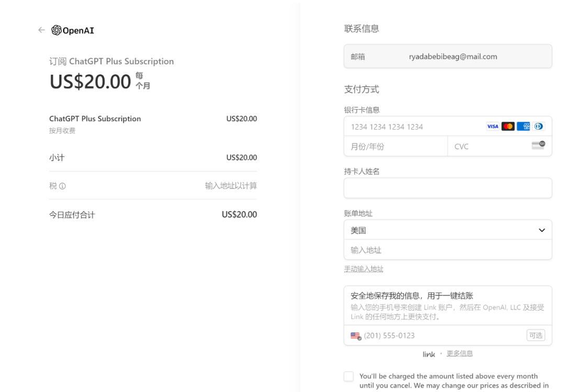The image size is (565, 392).
Task: Click the American Express card icon
Action: pyautogui.click(x=523, y=126)
